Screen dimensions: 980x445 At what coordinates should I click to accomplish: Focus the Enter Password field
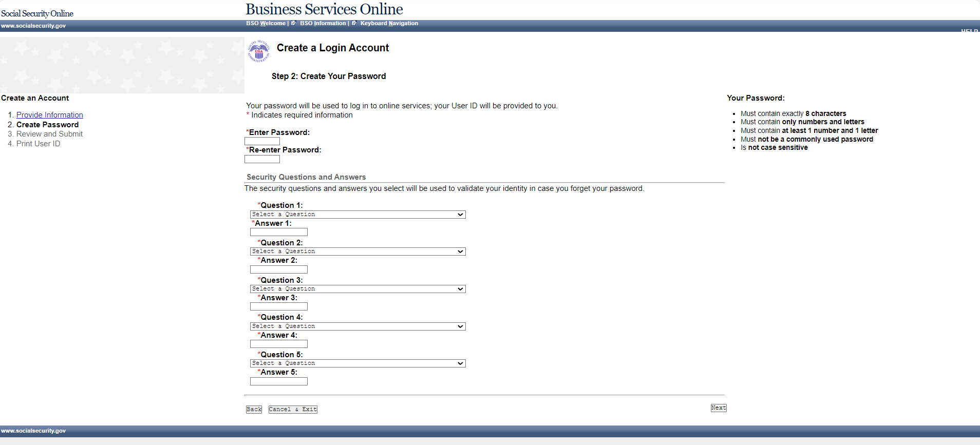point(262,141)
